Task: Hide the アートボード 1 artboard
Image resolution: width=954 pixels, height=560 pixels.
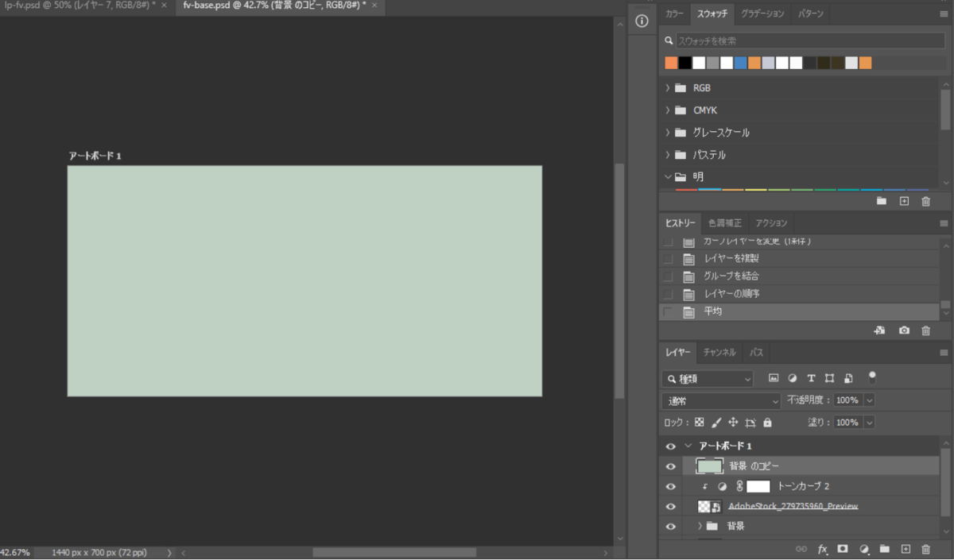Action: [x=670, y=446]
